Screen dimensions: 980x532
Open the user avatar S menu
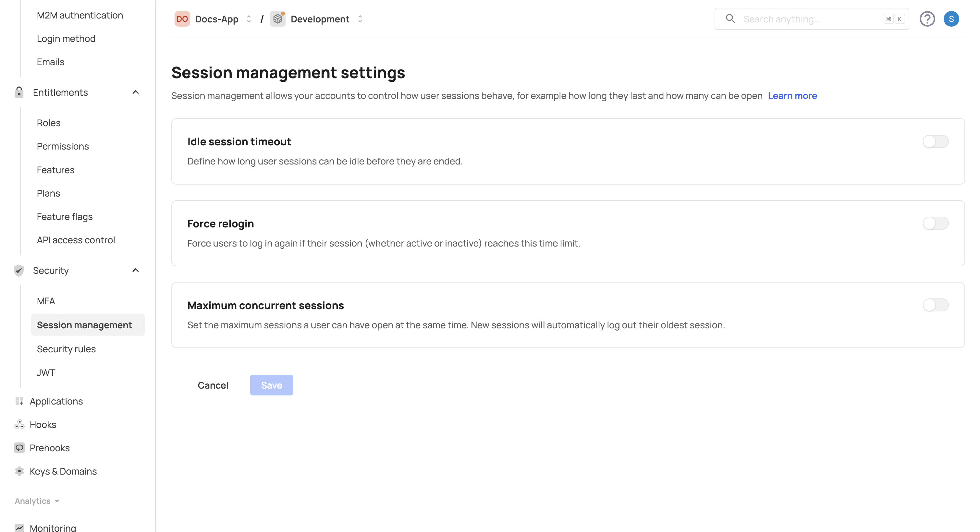(x=951, y=19)
